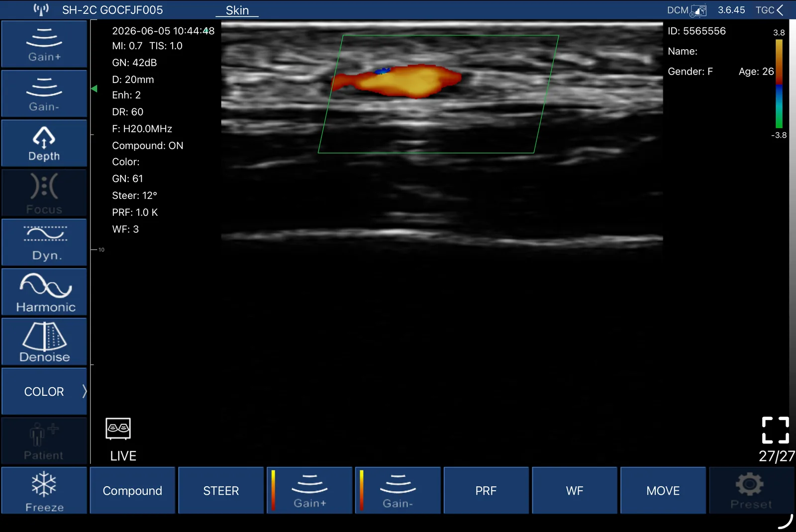This screenshot has height=532, width=796.
Task: Adjust scan depth with the Depth button
Action: click(x=44, y=143)
